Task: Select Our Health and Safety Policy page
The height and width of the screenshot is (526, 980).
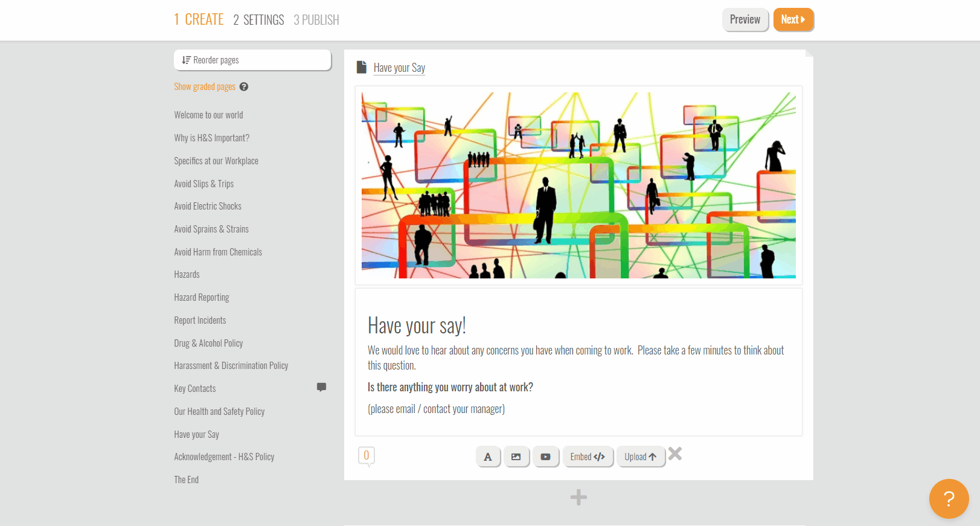Action: [x=219, y=412]
